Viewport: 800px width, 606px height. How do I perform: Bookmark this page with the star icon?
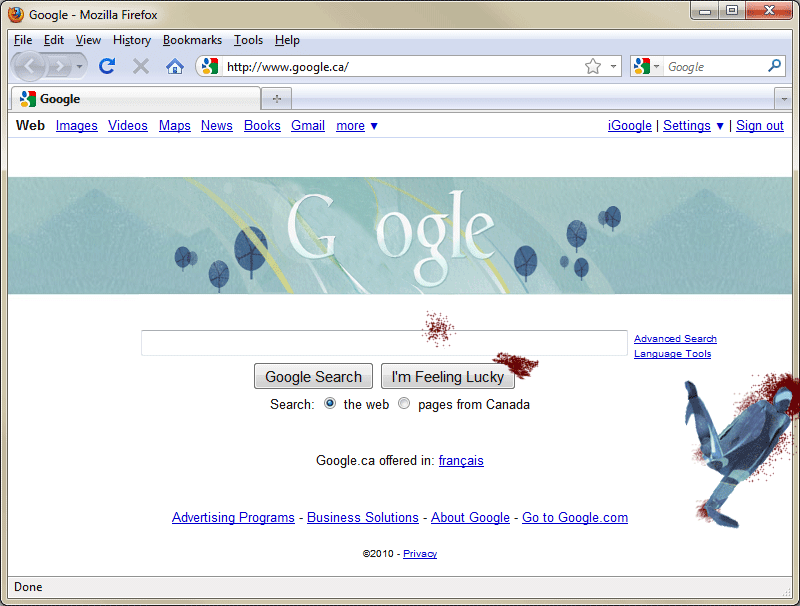(x=593, y=66)
